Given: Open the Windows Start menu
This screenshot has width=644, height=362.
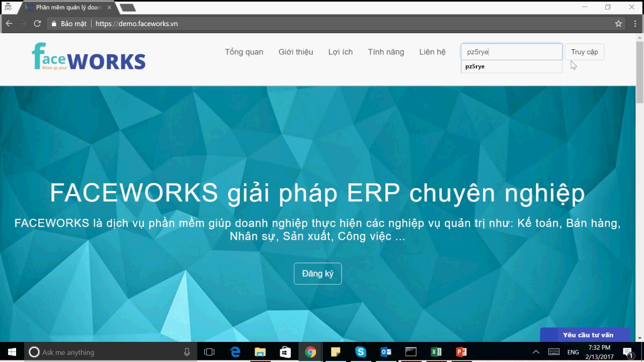Looking at the screenshot, I should 12,352.
